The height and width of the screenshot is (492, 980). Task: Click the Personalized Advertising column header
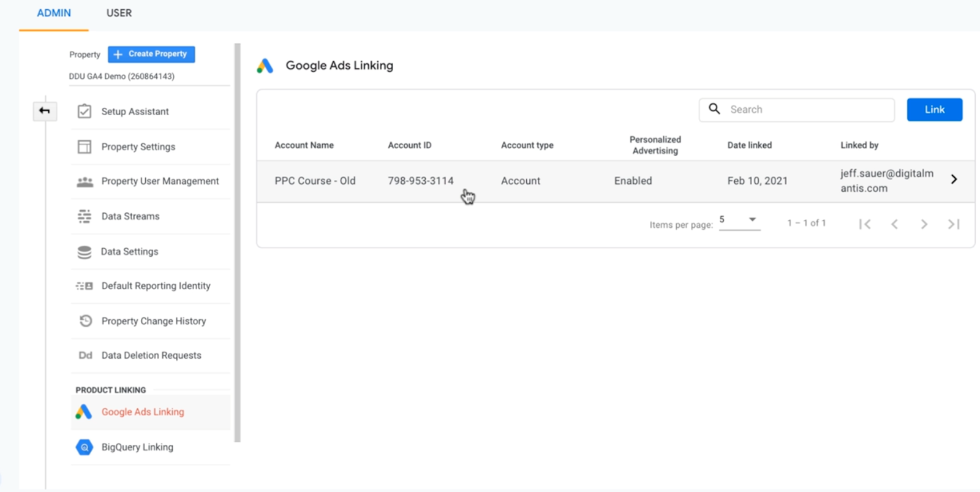tap(655, 145)
